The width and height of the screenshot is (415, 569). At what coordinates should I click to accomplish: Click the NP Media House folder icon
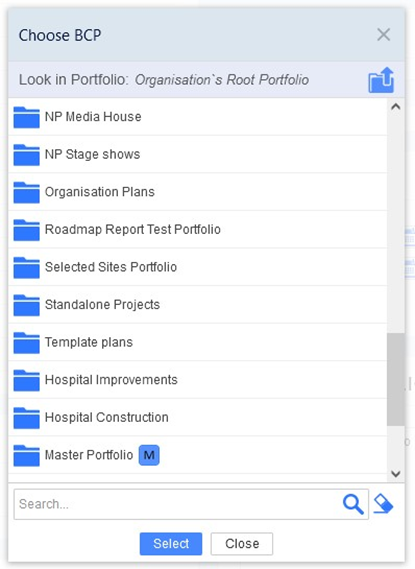[x=26, y=117]
